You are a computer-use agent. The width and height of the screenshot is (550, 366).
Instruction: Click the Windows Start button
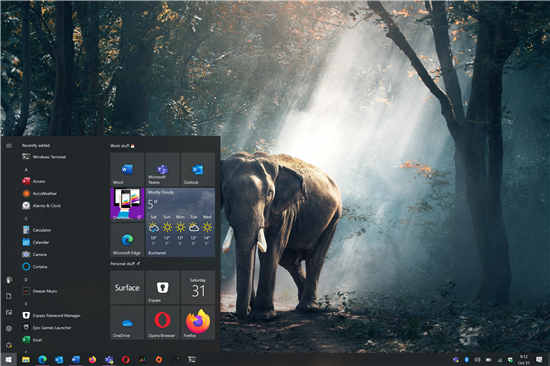[9, 359]
